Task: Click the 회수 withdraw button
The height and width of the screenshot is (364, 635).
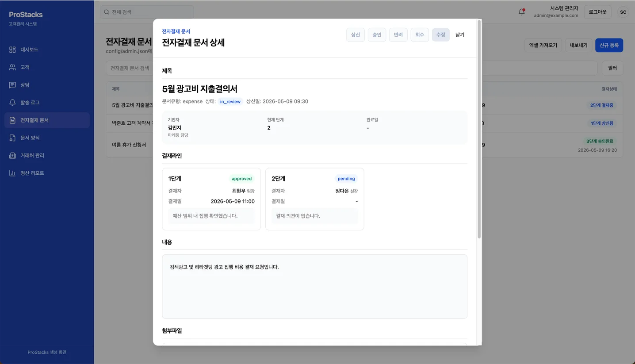Action: pos(420,35)
